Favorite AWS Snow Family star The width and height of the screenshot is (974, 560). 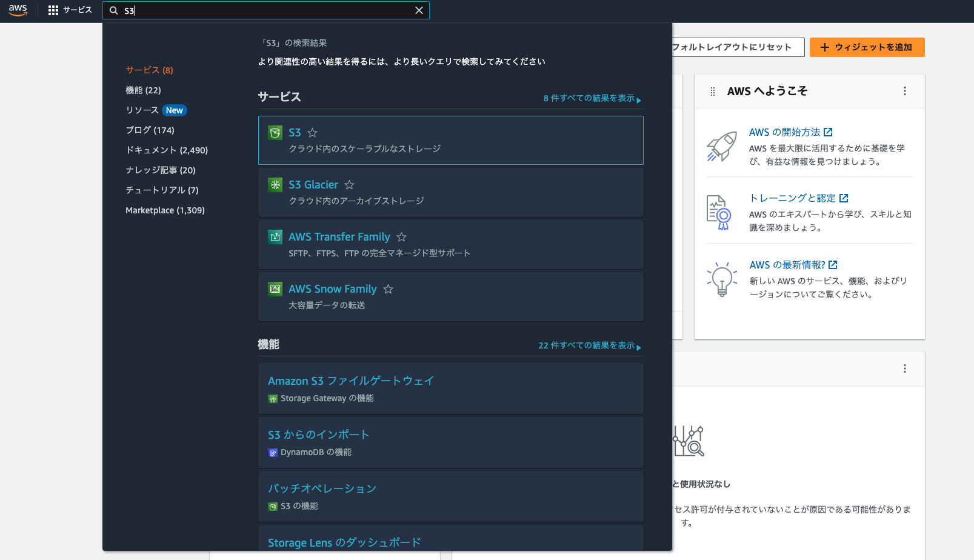tap(389, 289)
